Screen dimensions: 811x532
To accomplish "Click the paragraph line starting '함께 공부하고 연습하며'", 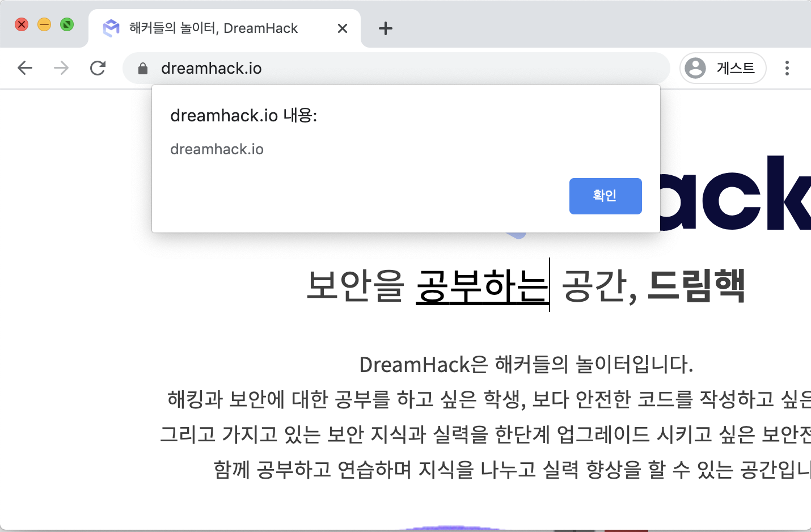I will (x=512, y=470).
